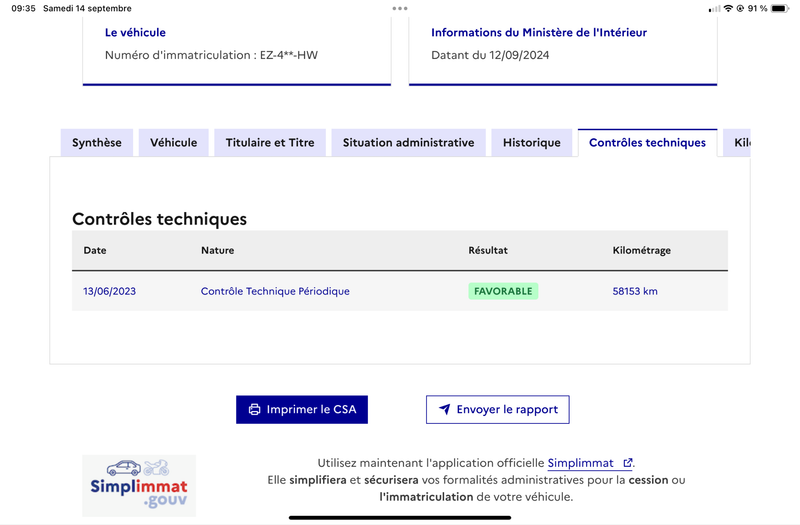Image resolution: width=800 pixels, height=525 pixels.
Task: Open the partially visible Kilométrage tab
Action: point(737,143)
